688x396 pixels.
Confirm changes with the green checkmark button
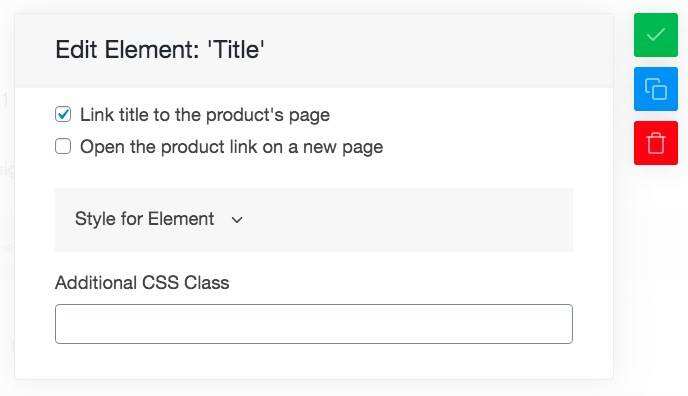coord(656,35)
